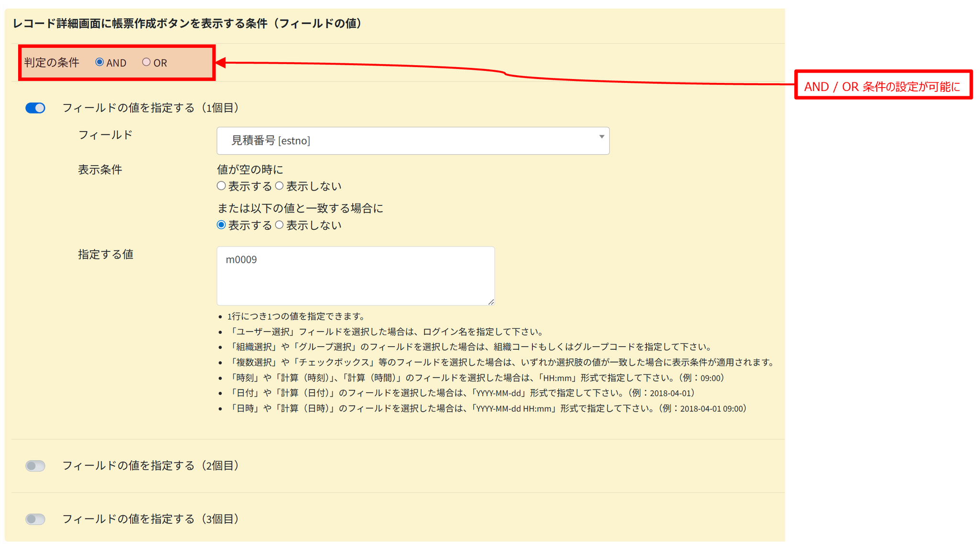Click the red AND / OR annotation box

click(883, 86)
